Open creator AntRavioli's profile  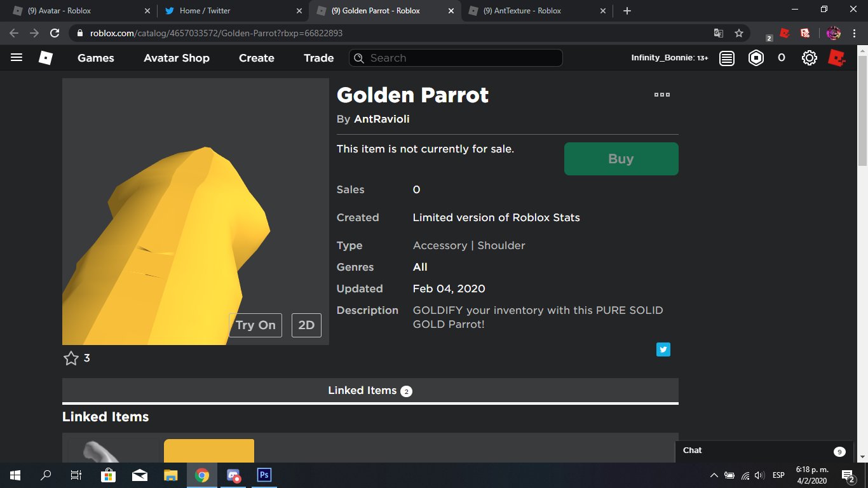tap(382, 119)
